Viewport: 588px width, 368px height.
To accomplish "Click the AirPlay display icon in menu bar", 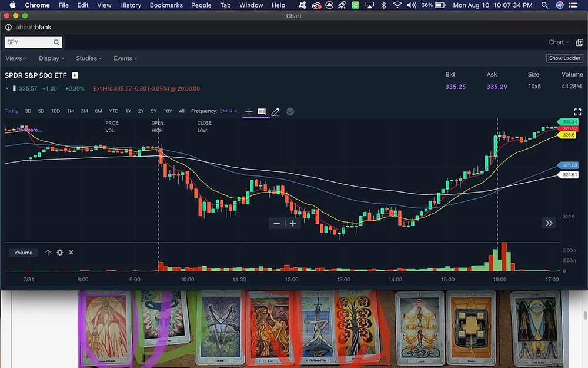I will click(x=370, y=5).
